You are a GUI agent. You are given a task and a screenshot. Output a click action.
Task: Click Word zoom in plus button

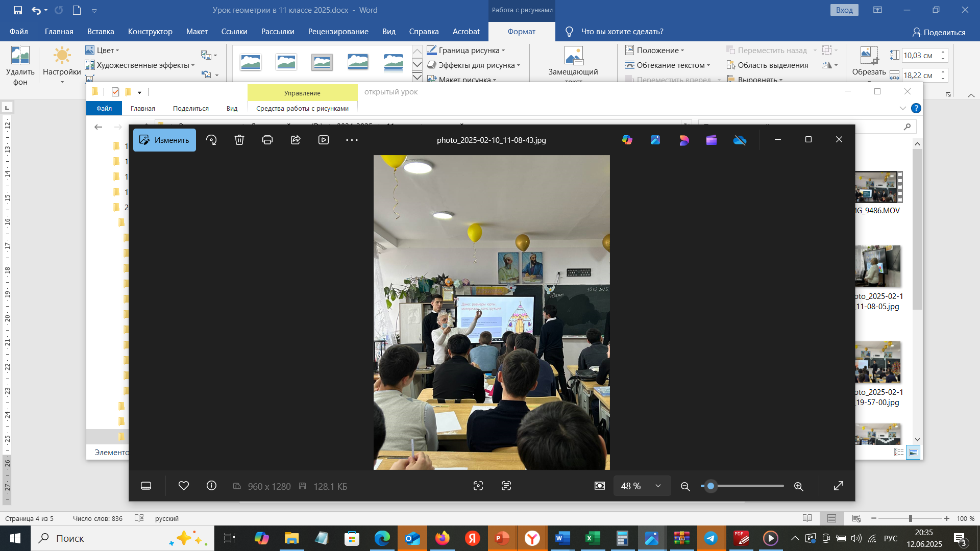tap(947, 518)
